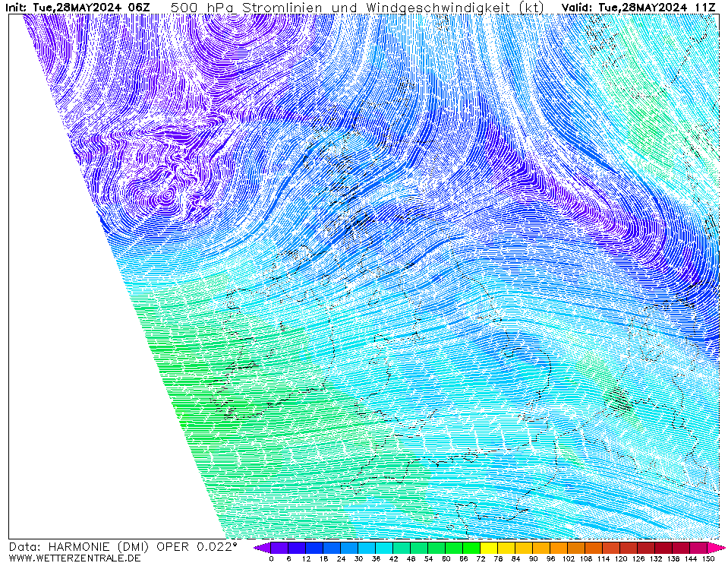Click the legend swatch between 84 and 90
This screenshot has width=728, height=563.
(525, 548)
